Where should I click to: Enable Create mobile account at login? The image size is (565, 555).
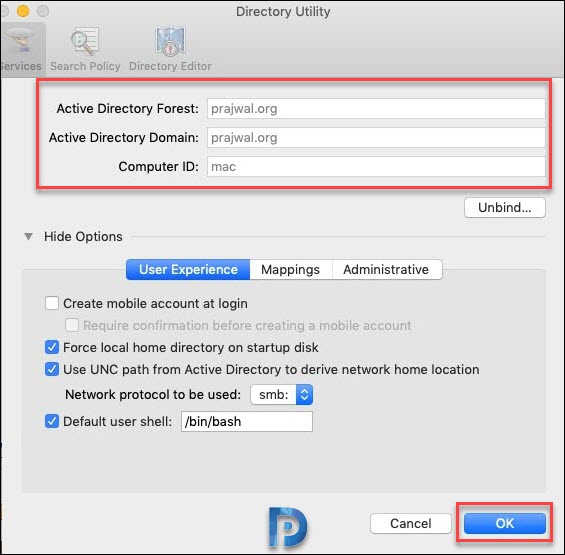click(52, 303)
